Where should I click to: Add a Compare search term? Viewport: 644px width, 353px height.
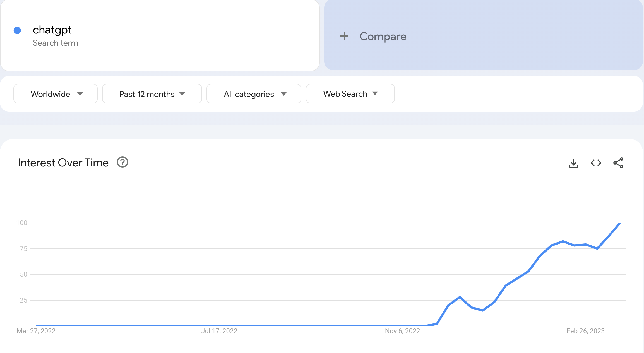483,35
